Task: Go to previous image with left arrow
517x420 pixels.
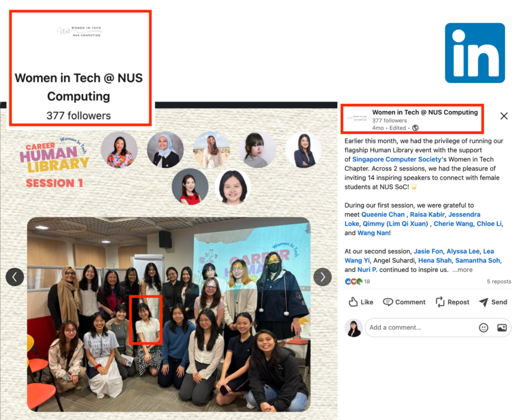Action: pos(15,277)
